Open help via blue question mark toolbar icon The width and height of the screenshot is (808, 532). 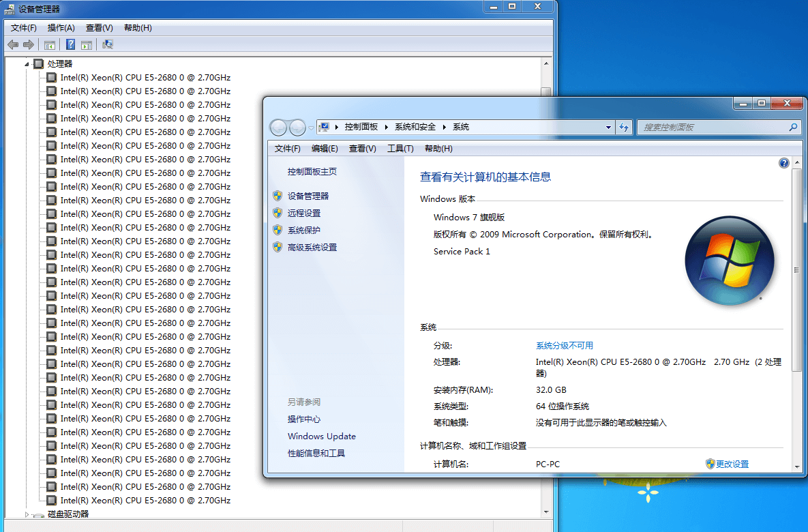pos(71,45)
